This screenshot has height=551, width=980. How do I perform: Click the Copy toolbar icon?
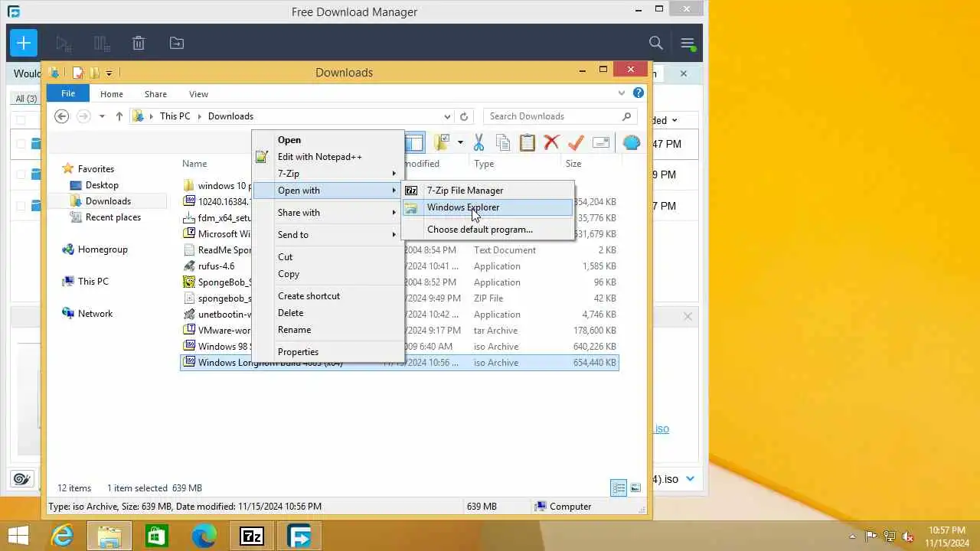click(503, 142)
